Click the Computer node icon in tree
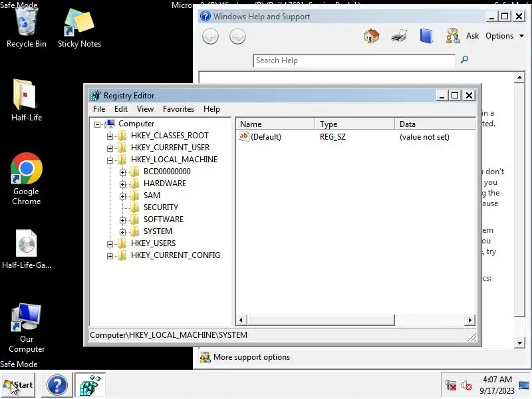 point(110,124)
